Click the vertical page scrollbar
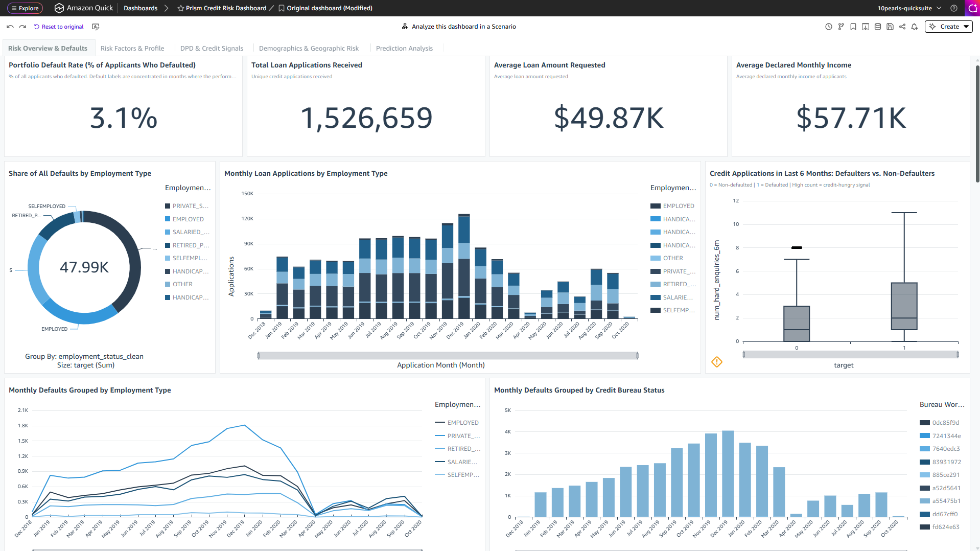Image resolution: width=980 pixels, height=551 pixels. click(977, 123)
